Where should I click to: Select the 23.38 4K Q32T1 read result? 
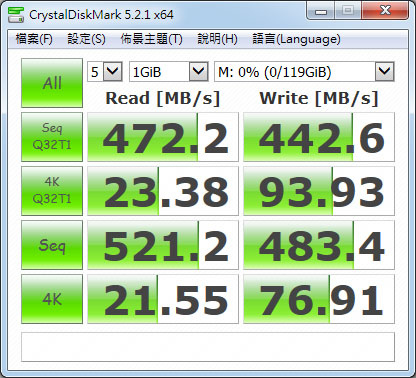[163, 191]
